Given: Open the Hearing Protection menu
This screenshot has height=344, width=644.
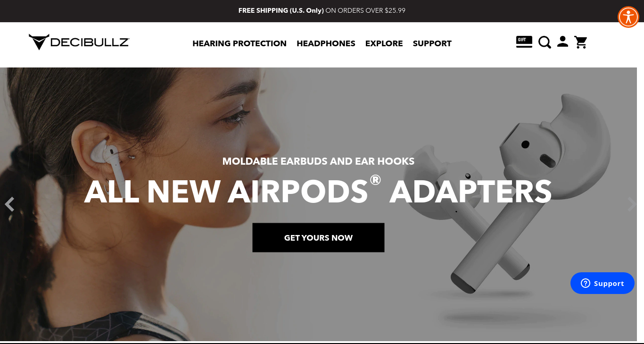Looking at the screenshot, I should (x=239, y=43).
